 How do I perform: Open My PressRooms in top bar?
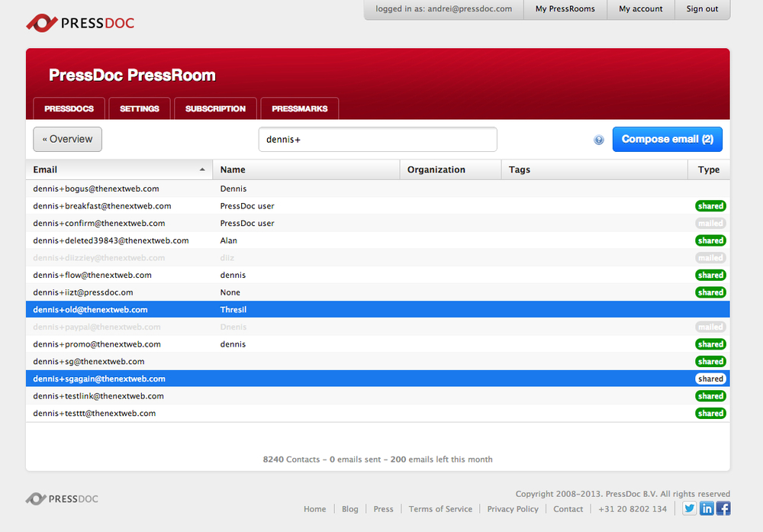point(565,9)
